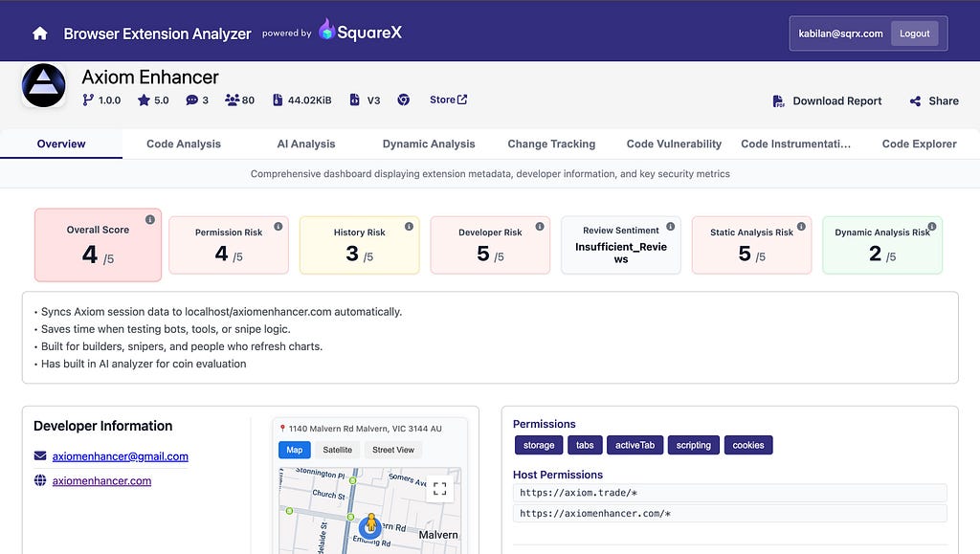The height and width of the screenshot is (554, 980).
Task: Select the Map view option
Action: tap(295, 450)
